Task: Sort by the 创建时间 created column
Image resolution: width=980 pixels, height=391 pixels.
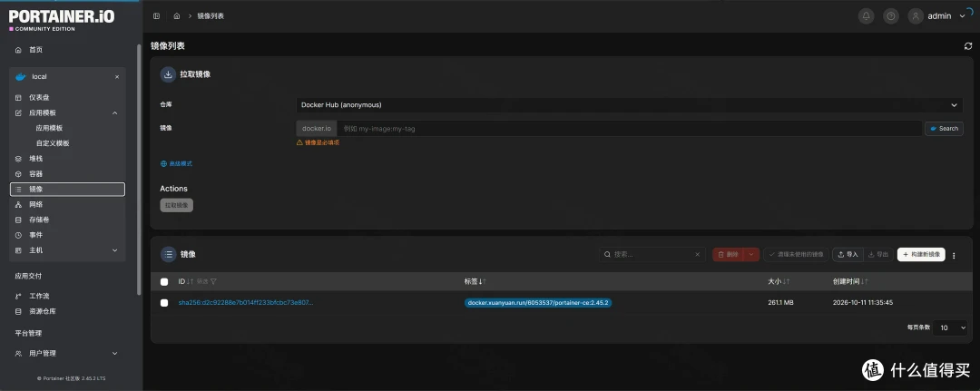Action: point(850,282)
